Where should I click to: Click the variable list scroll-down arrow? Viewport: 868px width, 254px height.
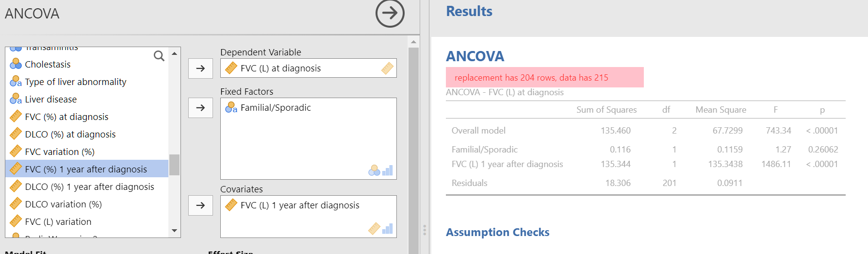174,231
